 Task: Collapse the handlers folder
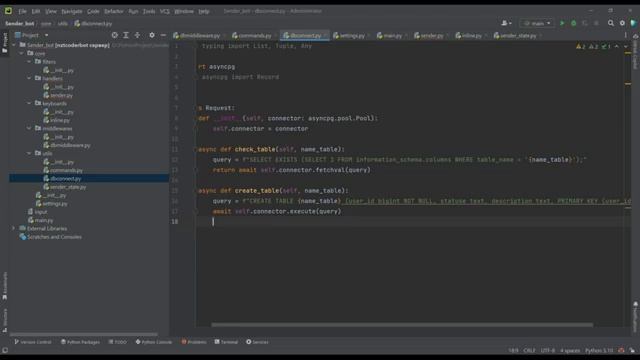pyautogui.click(x=29, y=78)
